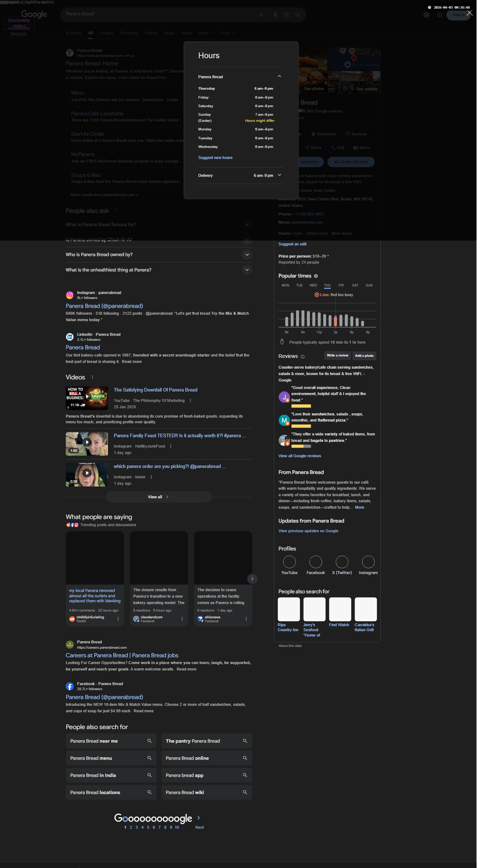Switch to the Shopping tab
Screen dimensions: 482x868
(x=129, y=33)
